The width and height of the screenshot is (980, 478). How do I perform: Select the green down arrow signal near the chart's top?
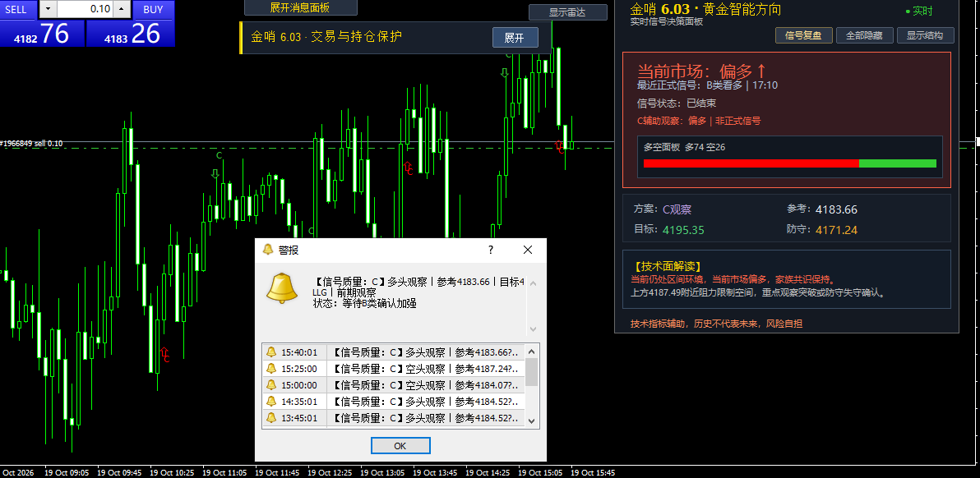pos(504,73)
